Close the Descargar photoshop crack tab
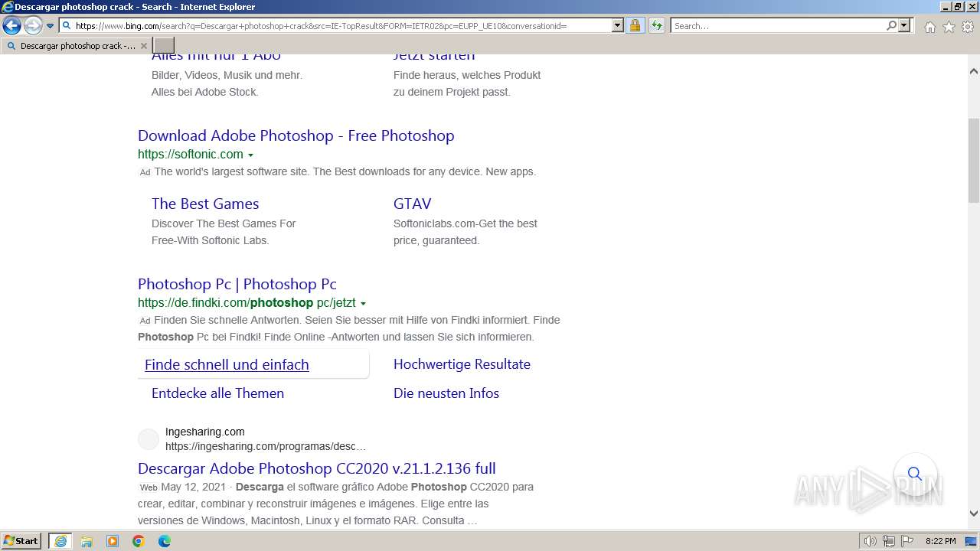This screenshot has height=551, width=980. click(143, 46)
